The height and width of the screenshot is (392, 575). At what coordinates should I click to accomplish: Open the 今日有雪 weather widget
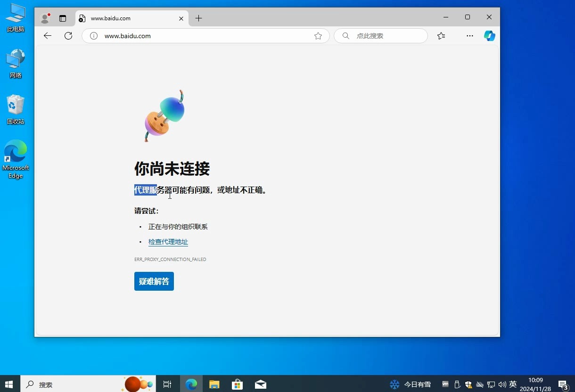click(x=410, y=384)
